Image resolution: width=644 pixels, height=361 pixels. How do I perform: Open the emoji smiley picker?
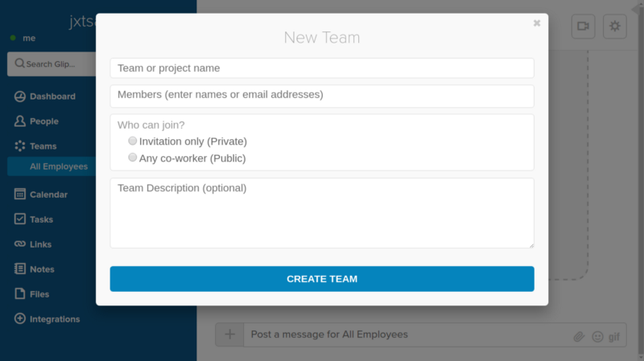coord(597,336)
